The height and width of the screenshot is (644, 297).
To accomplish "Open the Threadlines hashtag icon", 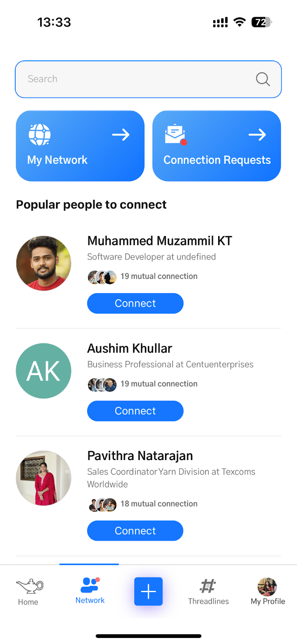I will (x=208, y=586).
